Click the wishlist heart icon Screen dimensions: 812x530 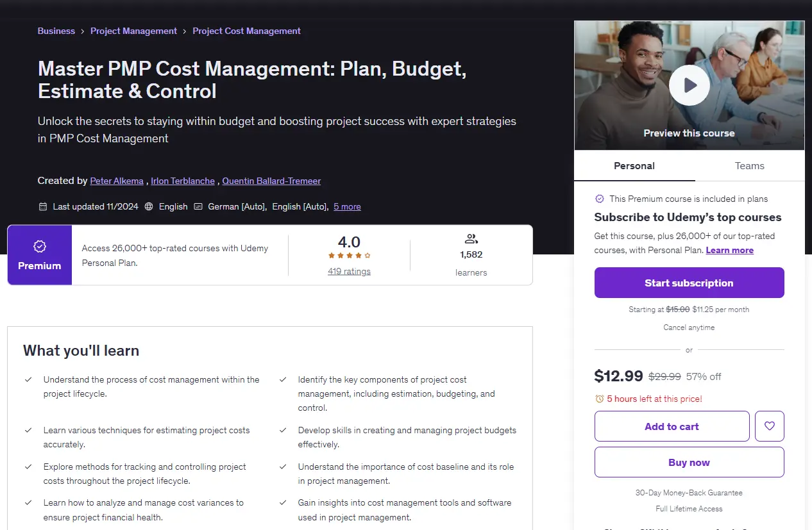(x=770, y=426)
